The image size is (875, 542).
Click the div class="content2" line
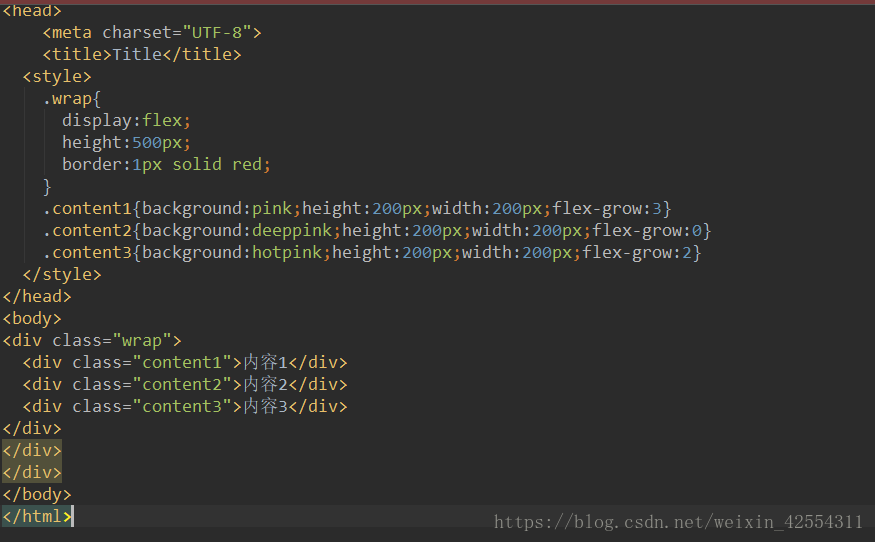coord(185,385)
